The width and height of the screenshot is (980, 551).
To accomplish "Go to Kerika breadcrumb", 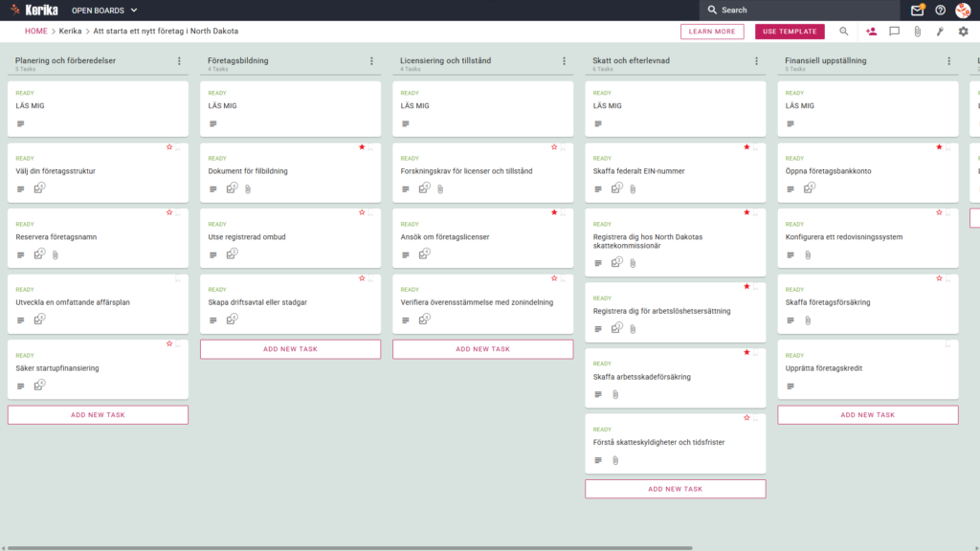I will (70, 32).
